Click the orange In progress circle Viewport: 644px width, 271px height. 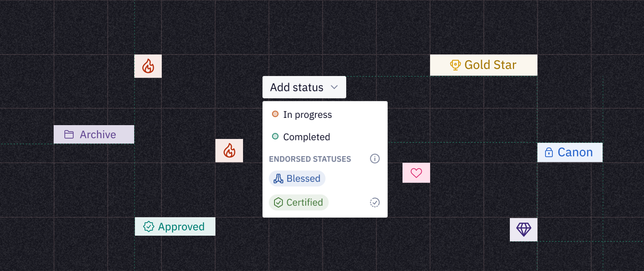pyautogui.click(x=275, y=114)
